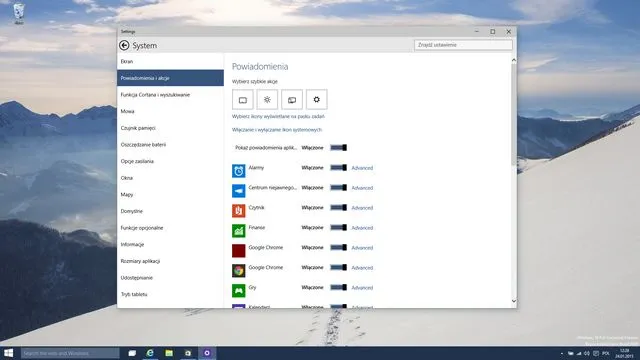Turn off notifications for Gry
The height and width of the screenshot is (360, 640).
coord(338,288)
